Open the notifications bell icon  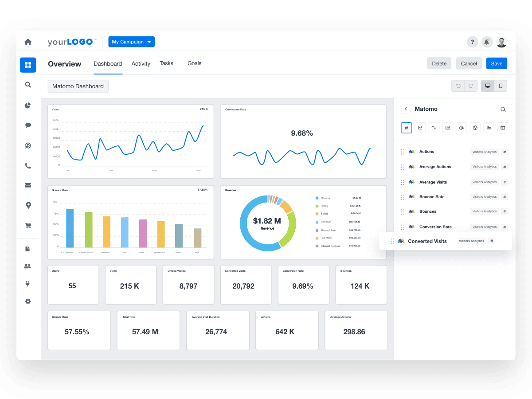(487, 42)
